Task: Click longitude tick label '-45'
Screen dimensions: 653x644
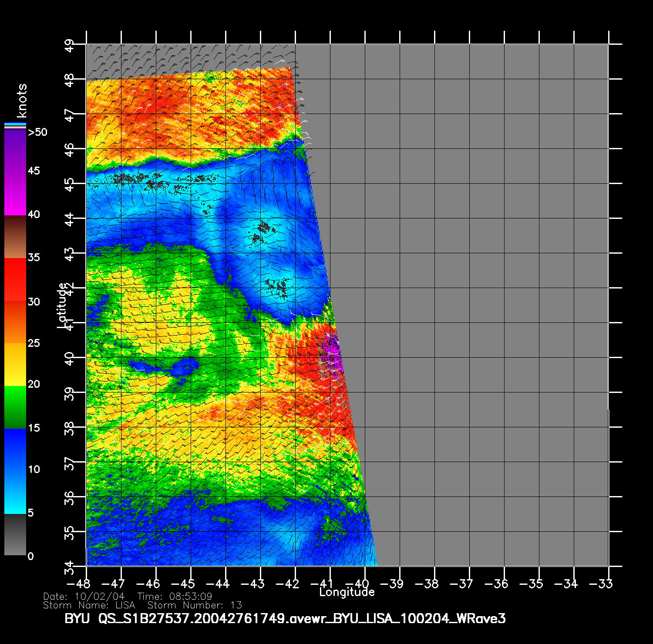Action: pos(183,584)
